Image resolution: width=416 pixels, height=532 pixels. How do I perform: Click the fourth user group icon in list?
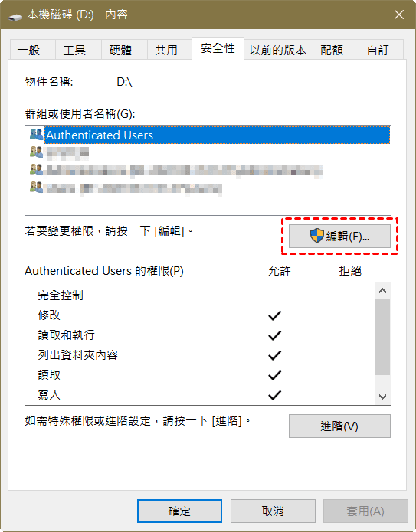(x=36, y=187)
